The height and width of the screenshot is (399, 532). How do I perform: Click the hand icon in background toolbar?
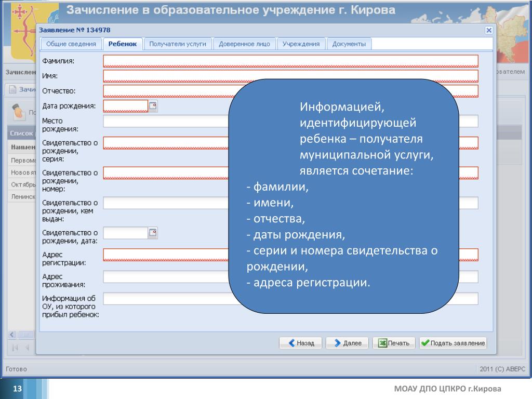[x=18, y=112]
